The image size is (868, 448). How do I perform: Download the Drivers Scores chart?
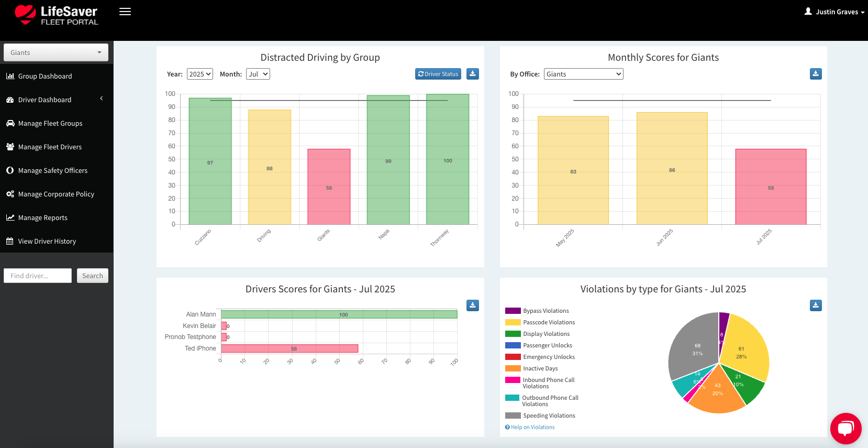(472, 305)
